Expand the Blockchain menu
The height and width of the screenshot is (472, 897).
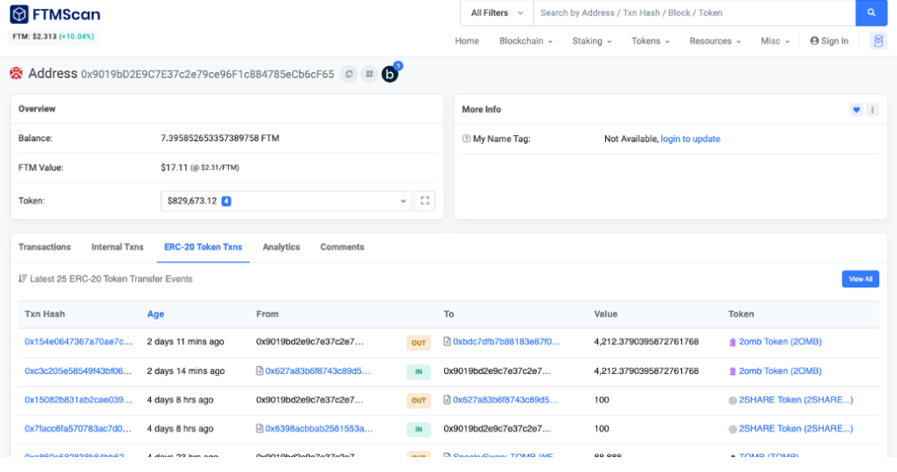[x=526, y=41]
